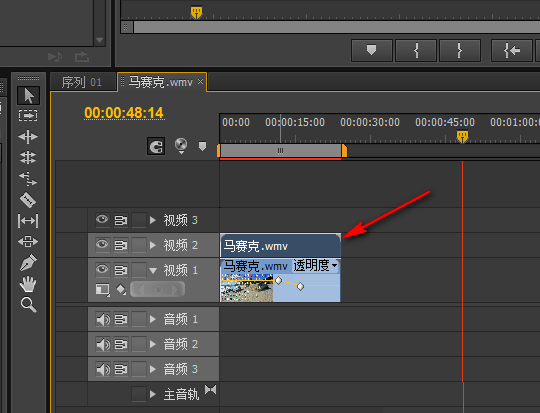
Task: Select the Zoom magnifier tool
Action: [28, 305]
